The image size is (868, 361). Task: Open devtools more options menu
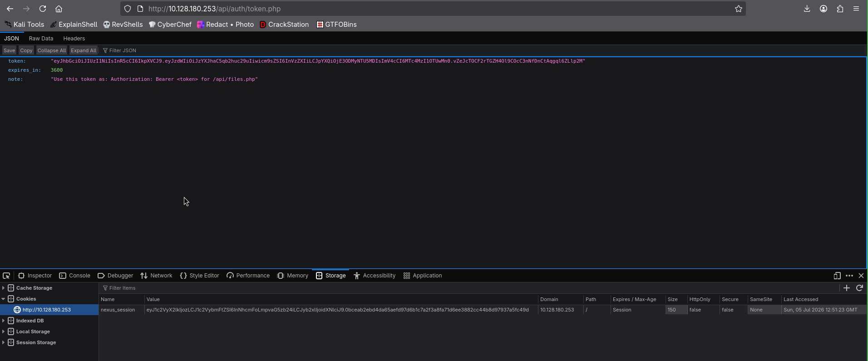[x=849, y=276]
